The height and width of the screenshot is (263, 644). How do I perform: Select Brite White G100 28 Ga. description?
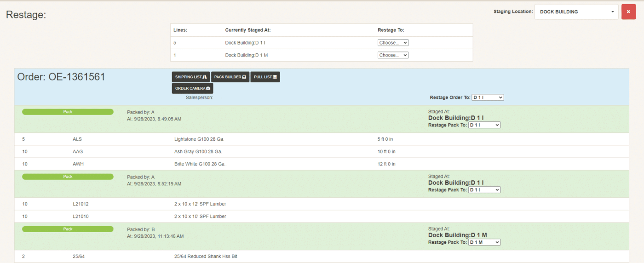[200, 164]
